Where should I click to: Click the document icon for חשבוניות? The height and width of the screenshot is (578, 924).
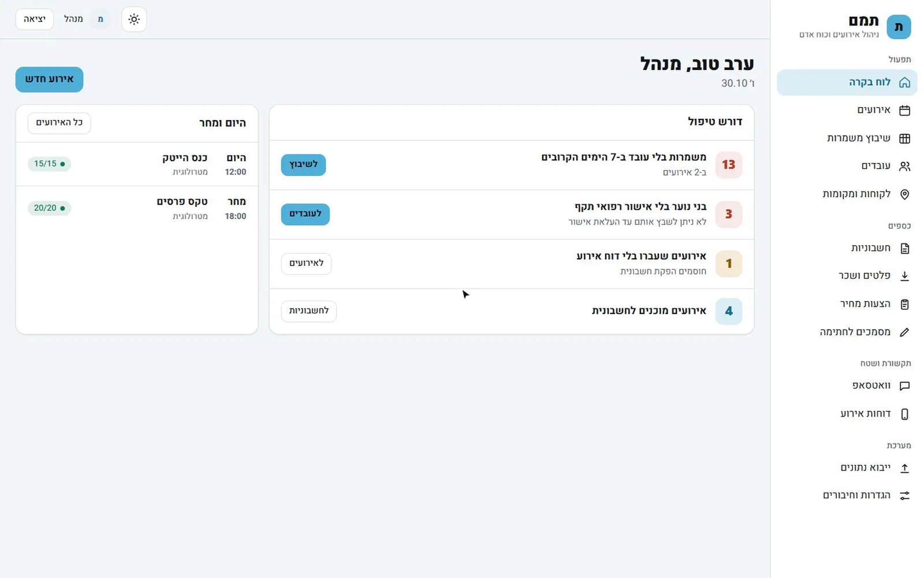pyautogui.click(x=904, y=249)
